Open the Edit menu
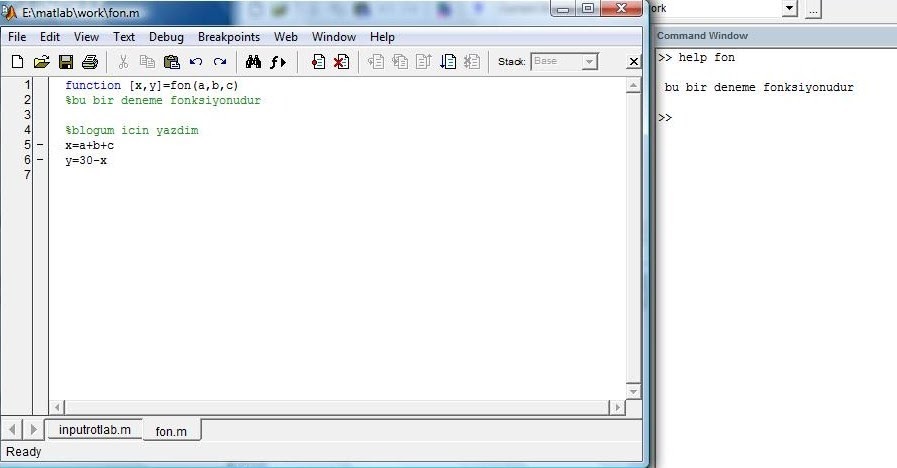The width and height of the screenshot is (897, 468). [50, 37]
